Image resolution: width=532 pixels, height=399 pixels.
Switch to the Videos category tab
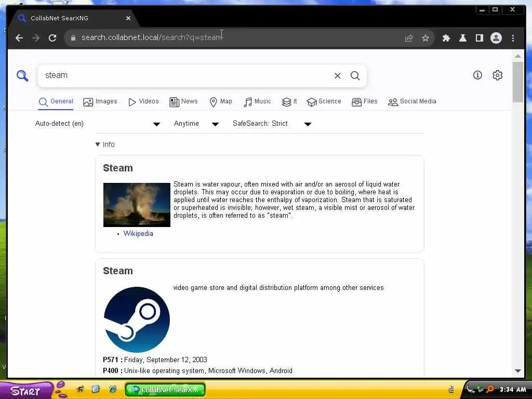(x=143, y=101)
